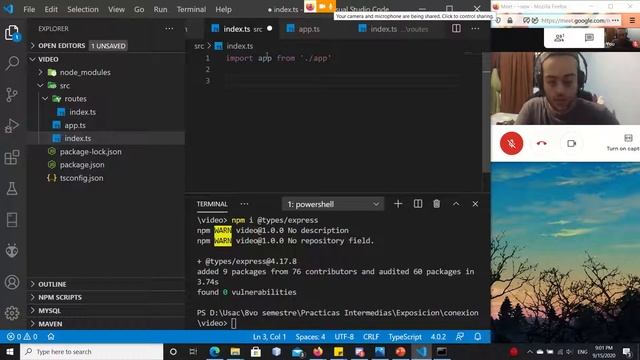
Task: Open the Help menu
Action: point(223,9)
